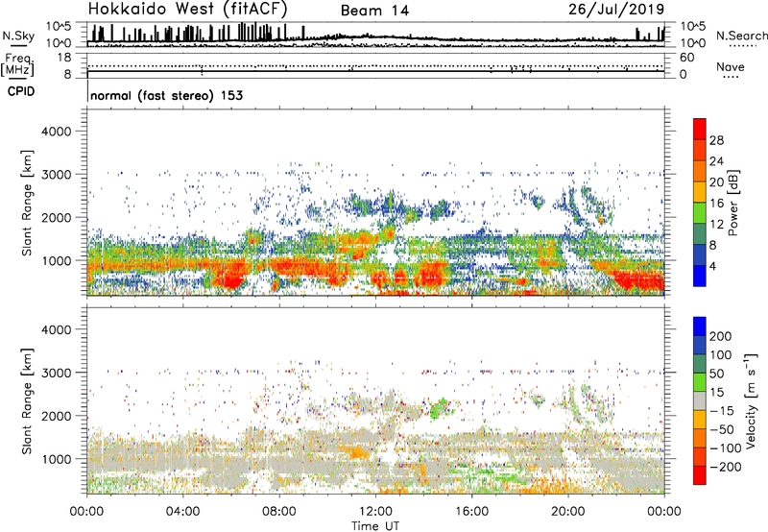
Task: Click the 'Hokkaido West (fitACF)' title
Action: (x=187, y=10)
